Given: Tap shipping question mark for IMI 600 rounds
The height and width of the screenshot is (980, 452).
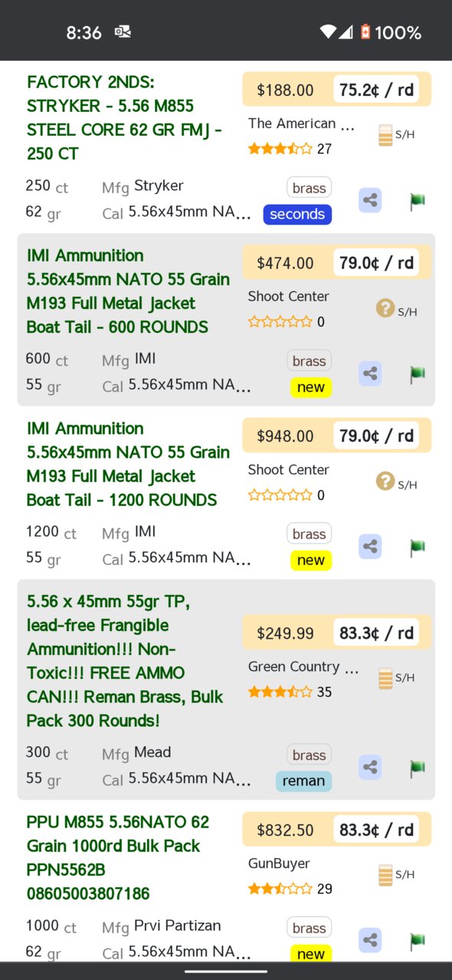Looking at the screenshot, I should (x=385, y=308).
